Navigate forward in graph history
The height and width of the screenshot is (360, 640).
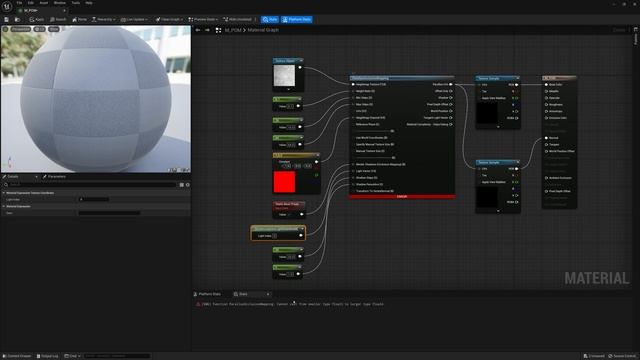(207, 30)
